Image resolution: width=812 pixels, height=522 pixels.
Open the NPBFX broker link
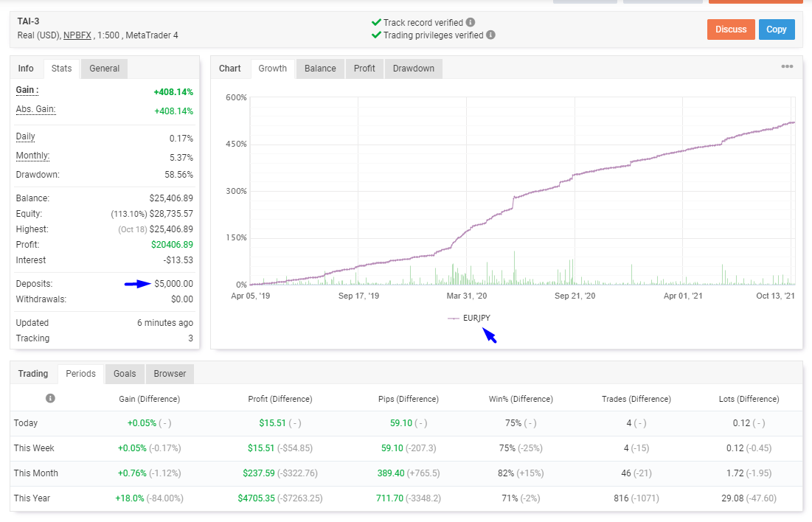pos(77,35)
